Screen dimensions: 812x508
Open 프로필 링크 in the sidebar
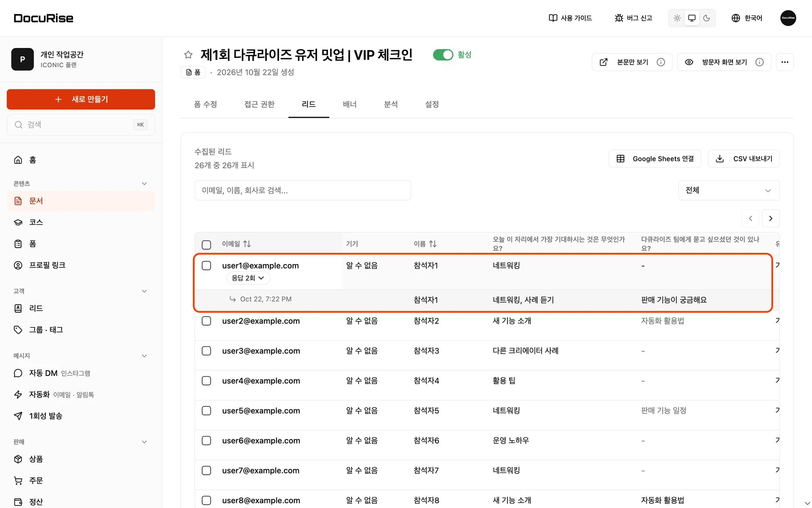pyautogui.click(x=81, y=265)
